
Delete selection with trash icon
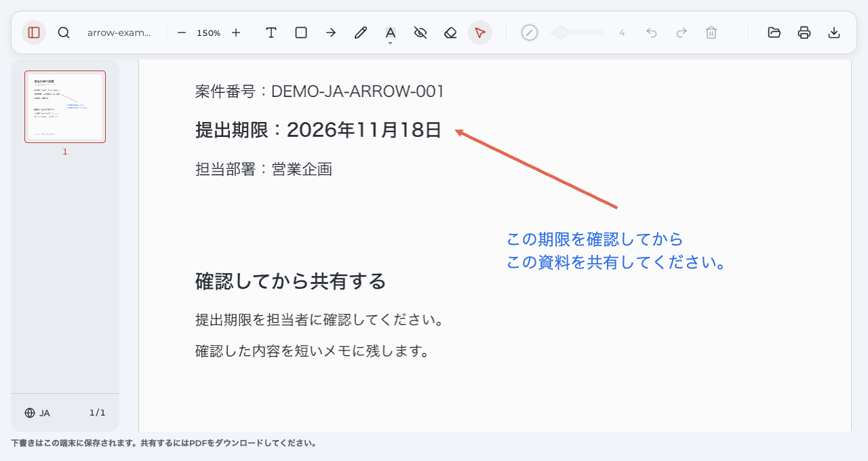click(711, 33)
